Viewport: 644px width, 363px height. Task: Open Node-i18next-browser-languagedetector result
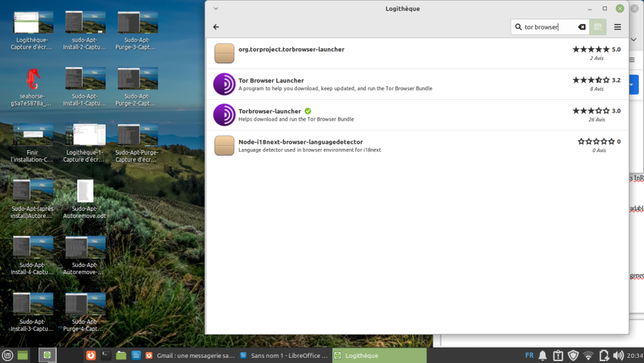coord(300,142)
